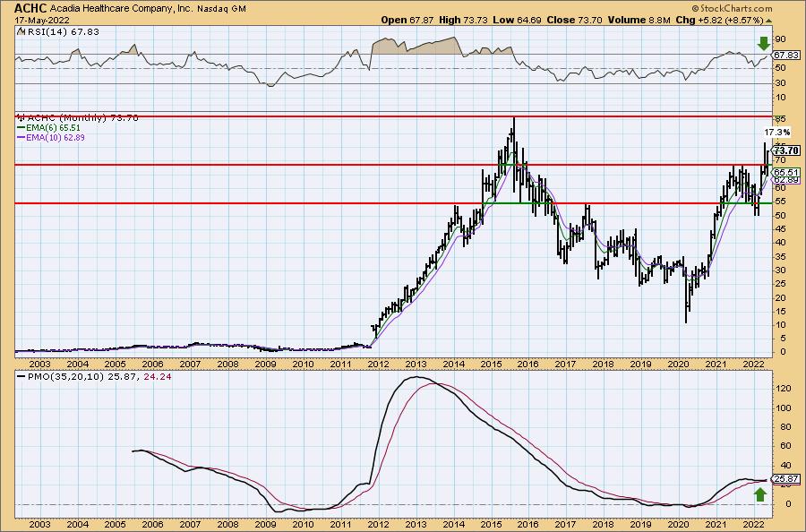Click 2015 on axis under price panel
806x532 pixels.
coord(491,365)
